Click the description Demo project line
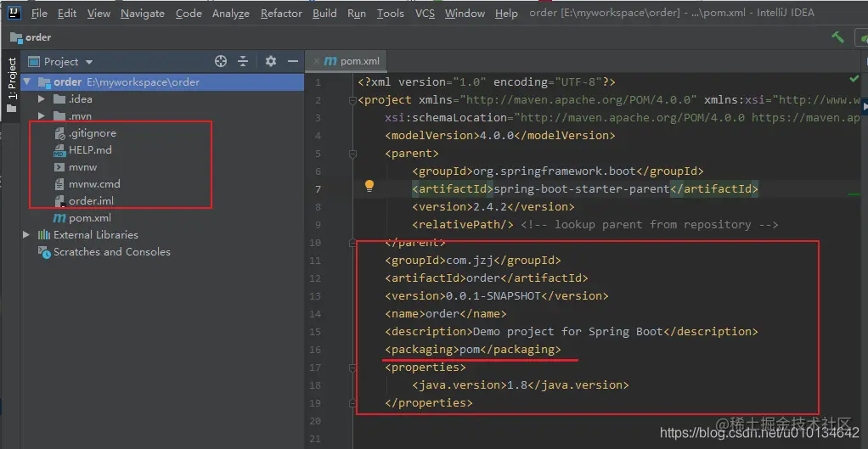Image resolution: width=868 pixels, height=449 pixels. [572, 332]
